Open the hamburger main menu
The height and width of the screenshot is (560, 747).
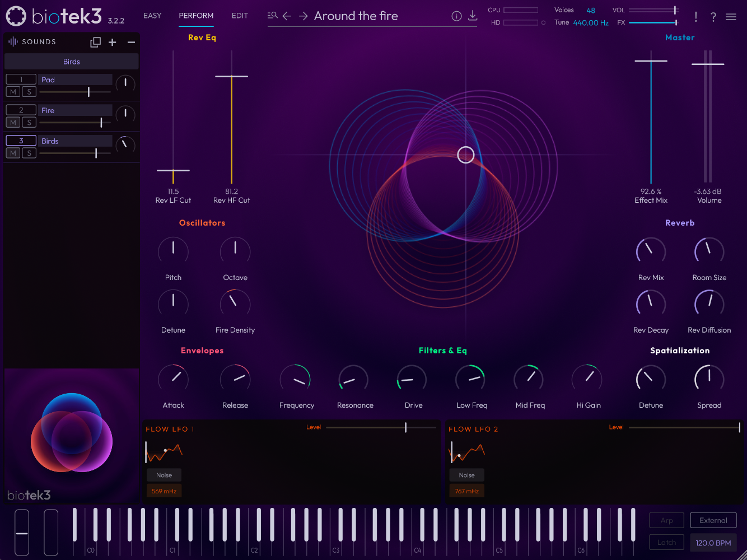click(x=731, y=17)
